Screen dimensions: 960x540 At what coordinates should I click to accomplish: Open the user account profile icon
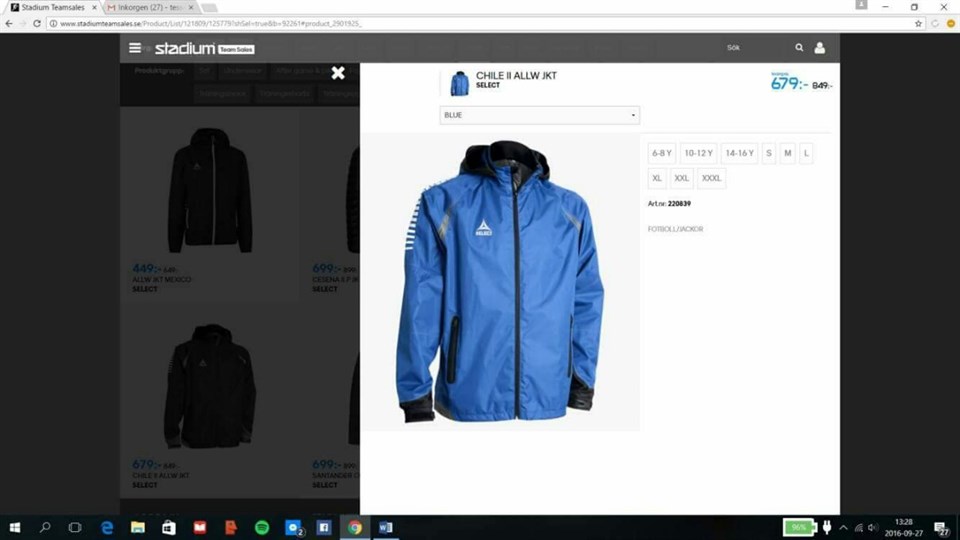(820, 48)
